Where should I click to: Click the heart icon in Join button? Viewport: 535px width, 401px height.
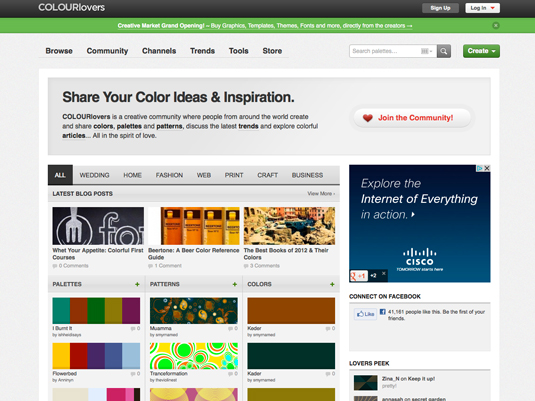pyautogui.click(x=367, y=118)
